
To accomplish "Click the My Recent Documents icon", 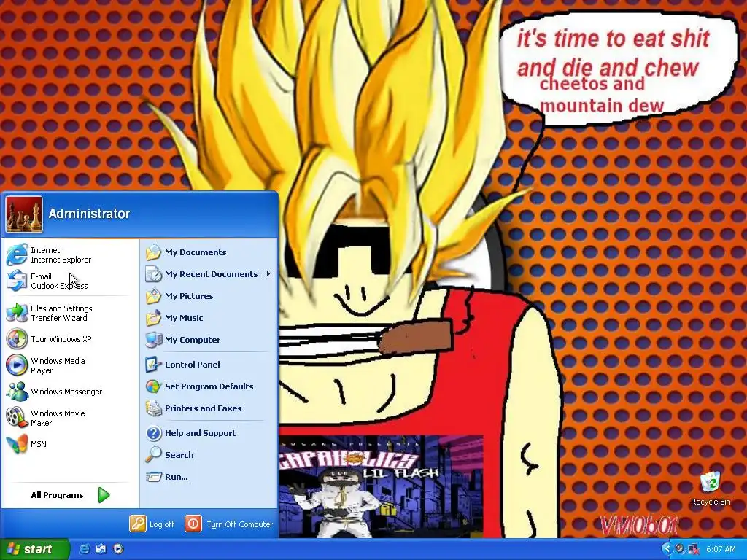I will (153, 274).
